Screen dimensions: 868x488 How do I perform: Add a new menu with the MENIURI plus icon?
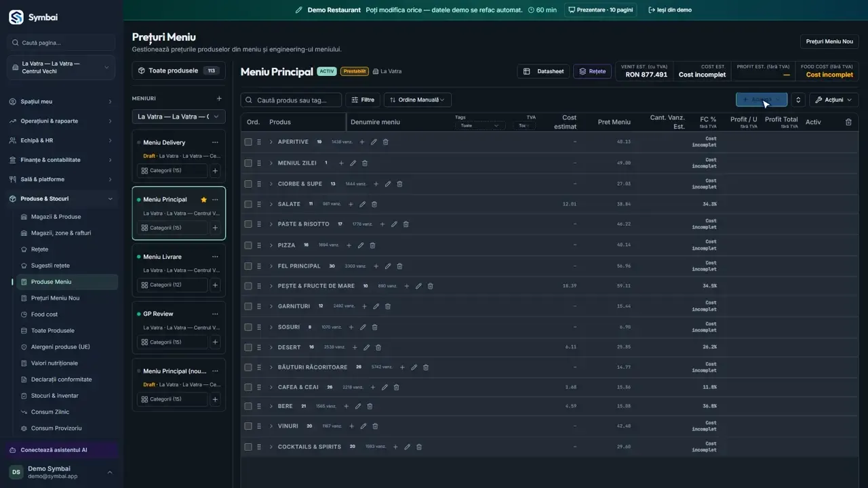(x=218, y=99)
